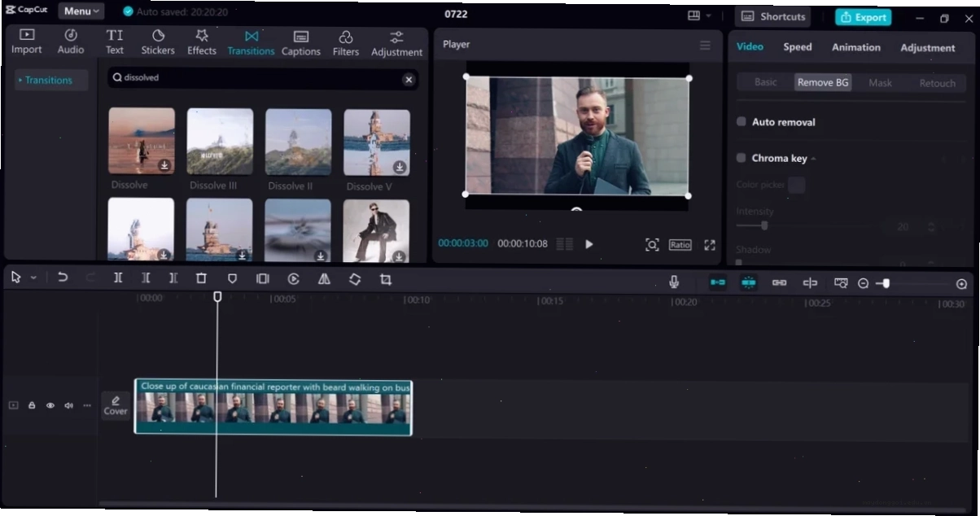Hide the video track with eye icon
This screenshot has height=516, width=980.
pyautogui.click(x=50, y=405)
